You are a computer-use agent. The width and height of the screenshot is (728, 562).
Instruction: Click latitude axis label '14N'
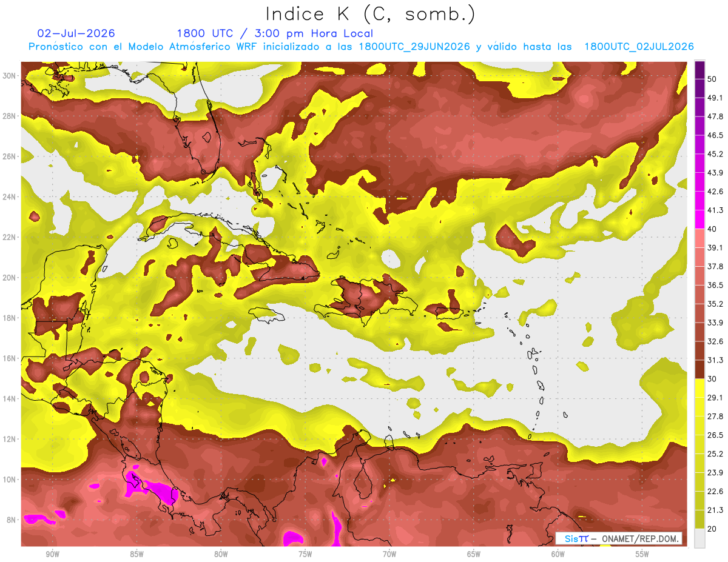click(x=10, y=399)
